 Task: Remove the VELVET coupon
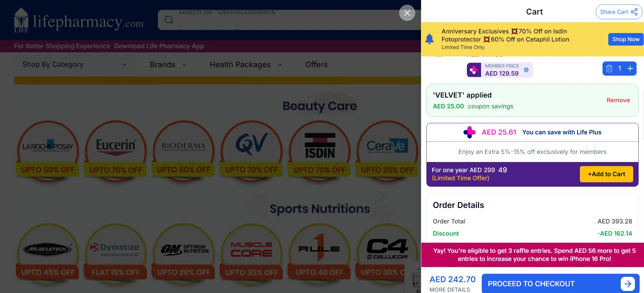tap(618, 100)
